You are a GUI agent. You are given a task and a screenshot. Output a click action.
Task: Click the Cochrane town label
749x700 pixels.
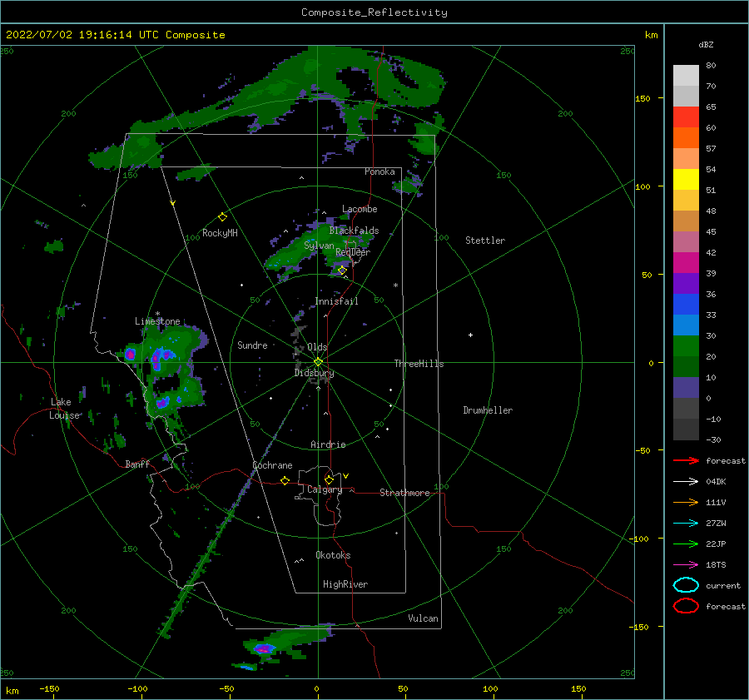pyautogui.click(x=272, y=465)
